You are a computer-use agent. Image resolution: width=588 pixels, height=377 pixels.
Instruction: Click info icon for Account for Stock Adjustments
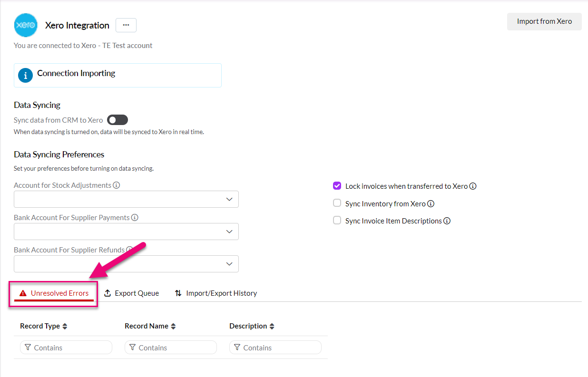point(117,185)
